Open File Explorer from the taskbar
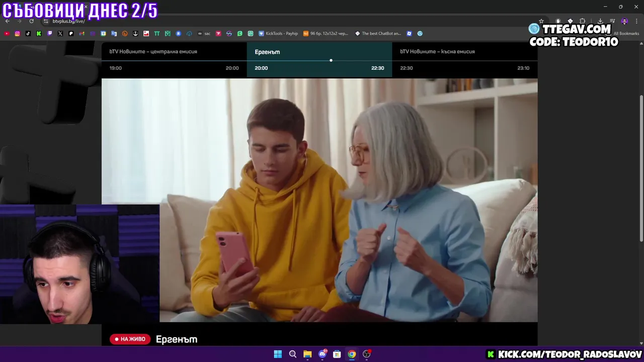Viewport: 644px width, 362px height. [x=307, y=354]
